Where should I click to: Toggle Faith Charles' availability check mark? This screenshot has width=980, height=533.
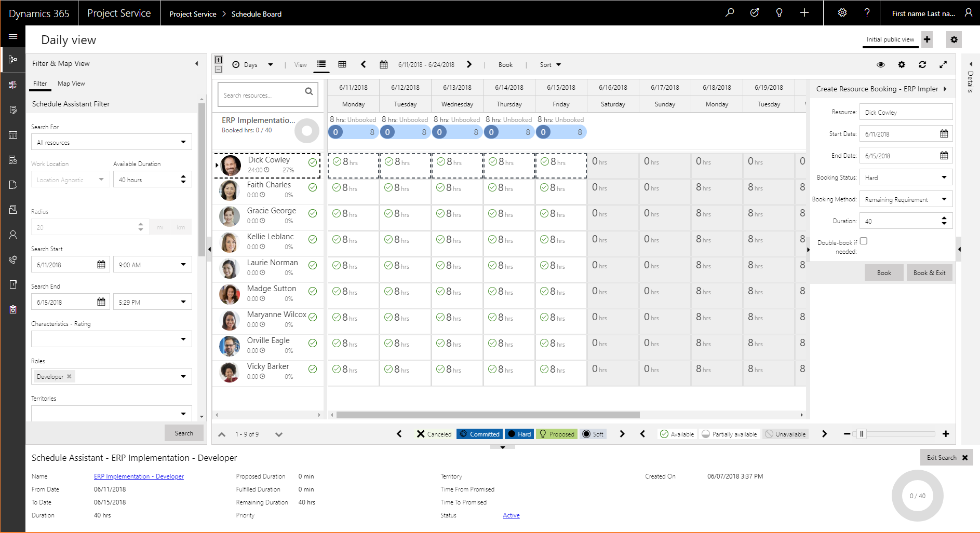coord(313,187)
